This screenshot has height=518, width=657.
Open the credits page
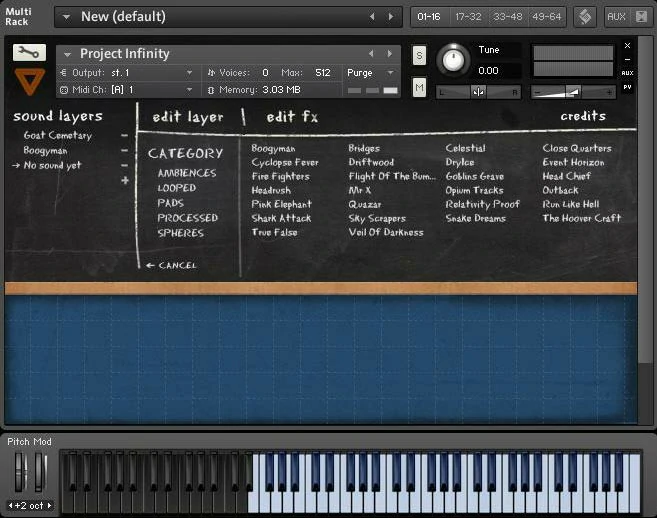[x=583, y=116]
